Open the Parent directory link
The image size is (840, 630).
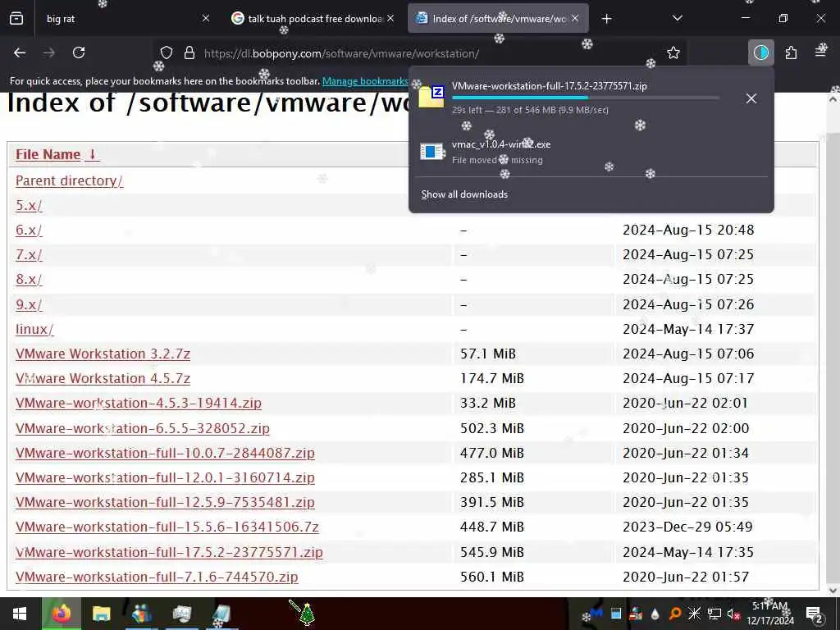(x=69, y=181)
